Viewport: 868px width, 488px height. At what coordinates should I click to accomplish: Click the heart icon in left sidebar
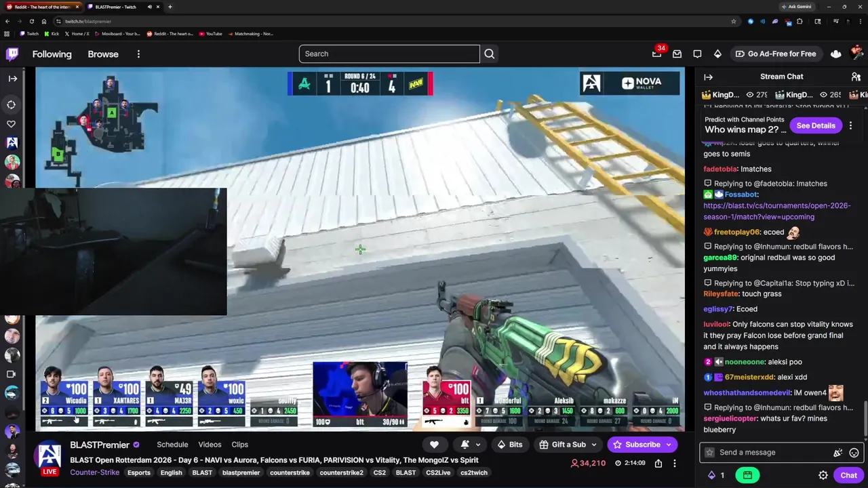tap(12, 124)
